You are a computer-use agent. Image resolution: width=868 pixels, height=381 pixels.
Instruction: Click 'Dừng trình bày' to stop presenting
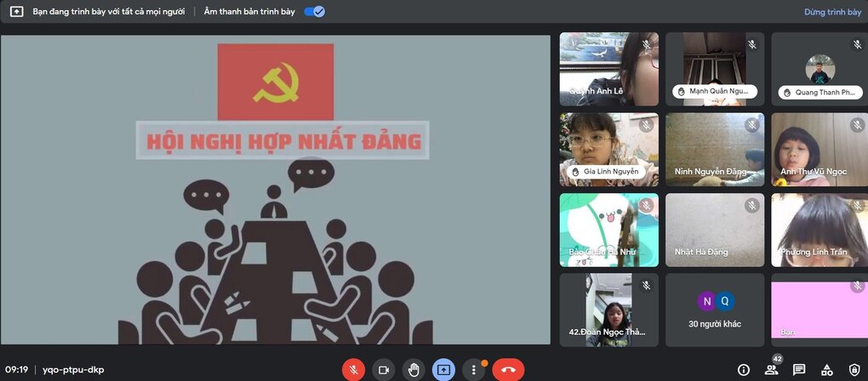pyautogui.click(x=832, y=12)
